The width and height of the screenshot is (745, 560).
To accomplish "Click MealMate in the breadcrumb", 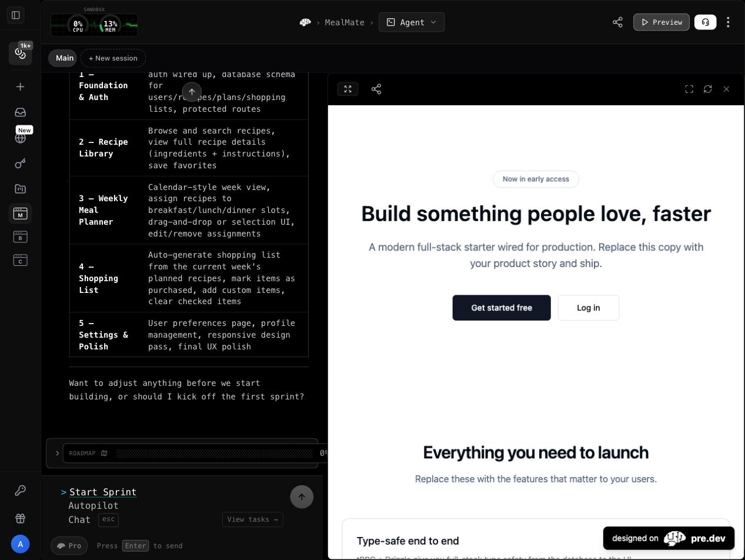I will tap(345, 22).
